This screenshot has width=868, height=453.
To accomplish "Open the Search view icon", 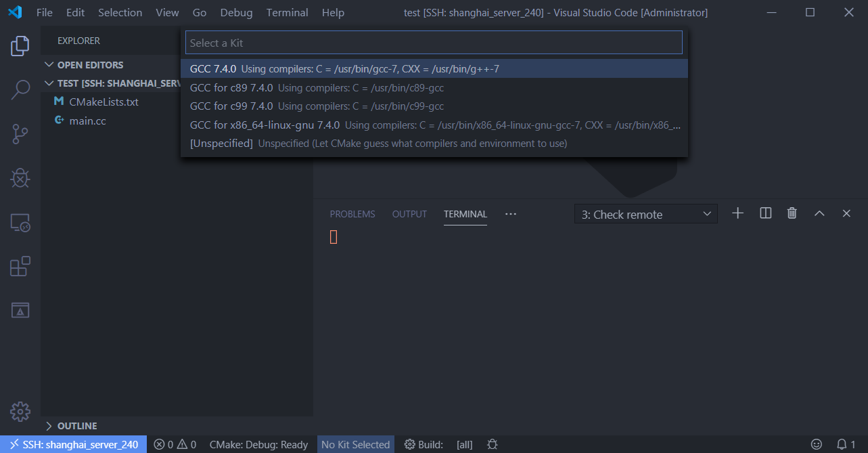I will (20, 90).
